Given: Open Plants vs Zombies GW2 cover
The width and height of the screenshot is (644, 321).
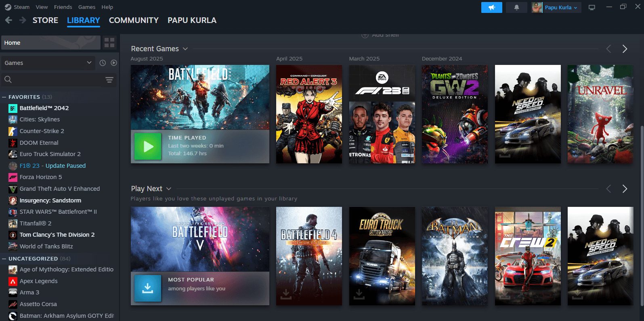Looking at the screenshot, I should point(455,114).
